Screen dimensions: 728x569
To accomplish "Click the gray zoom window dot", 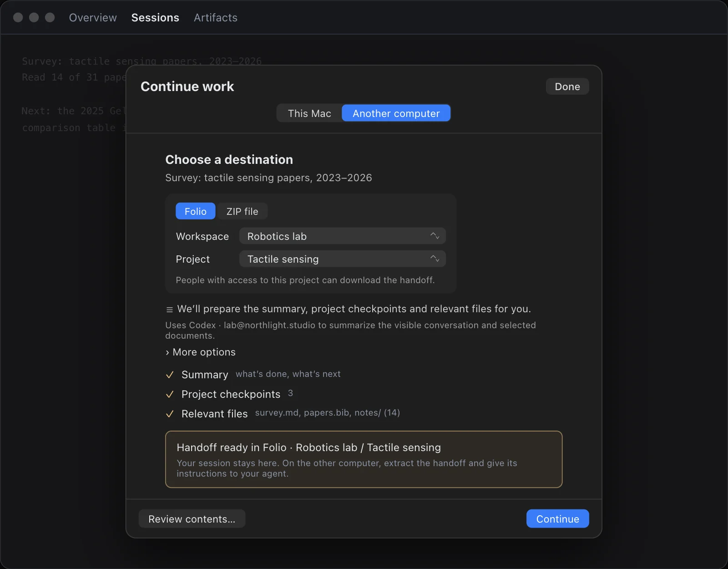I will coord(50,17).
